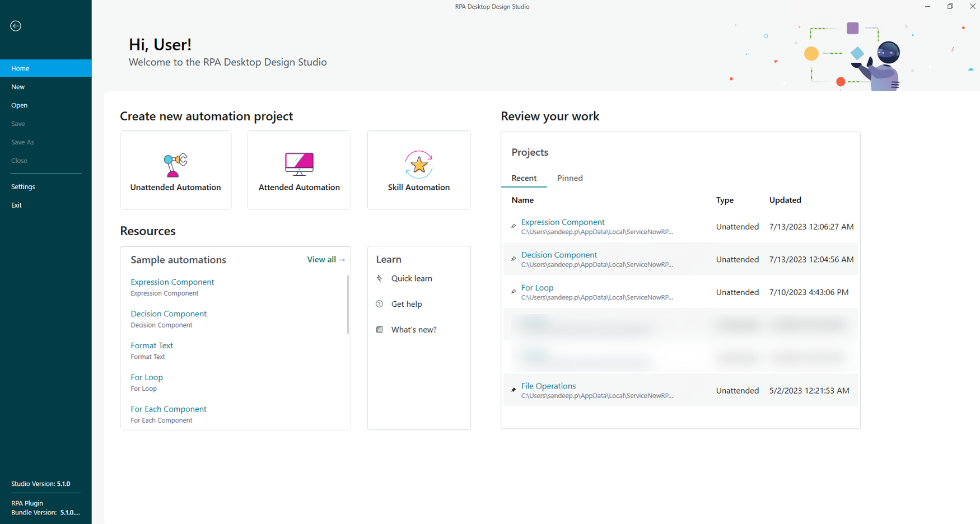Viewport: 980px width, 524px height.
Task: Open the For Loop sample automation
Action: [x=147, y=378]
